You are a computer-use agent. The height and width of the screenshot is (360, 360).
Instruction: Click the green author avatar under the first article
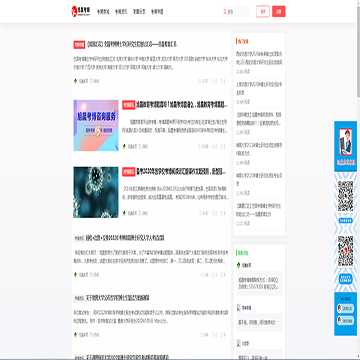75,81
